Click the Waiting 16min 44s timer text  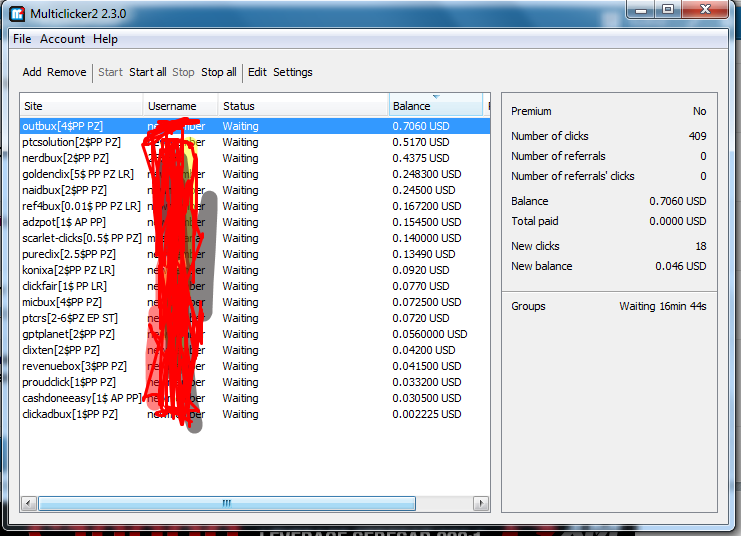point(663,306)
